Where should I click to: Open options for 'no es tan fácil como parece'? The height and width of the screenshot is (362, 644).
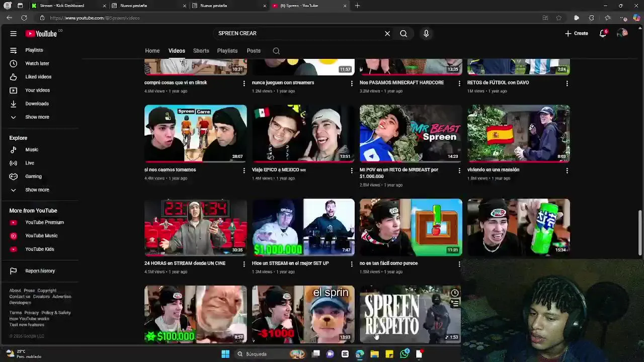coord(459,264)
